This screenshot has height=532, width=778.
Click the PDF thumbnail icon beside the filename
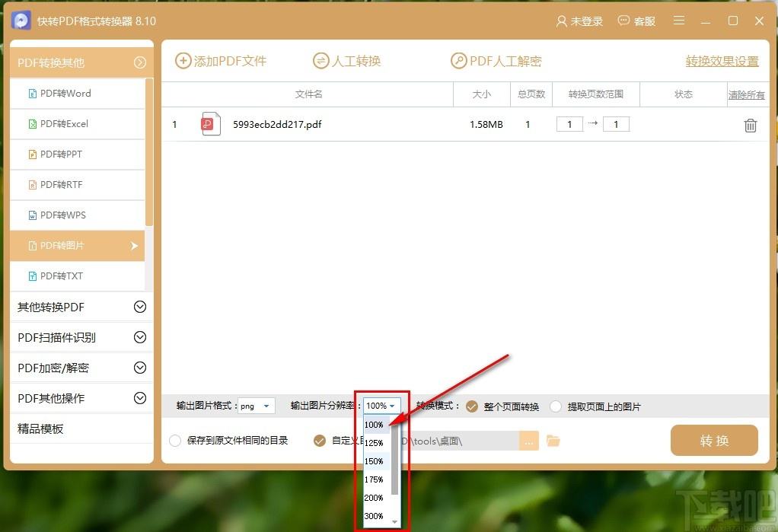coord(210,123)
